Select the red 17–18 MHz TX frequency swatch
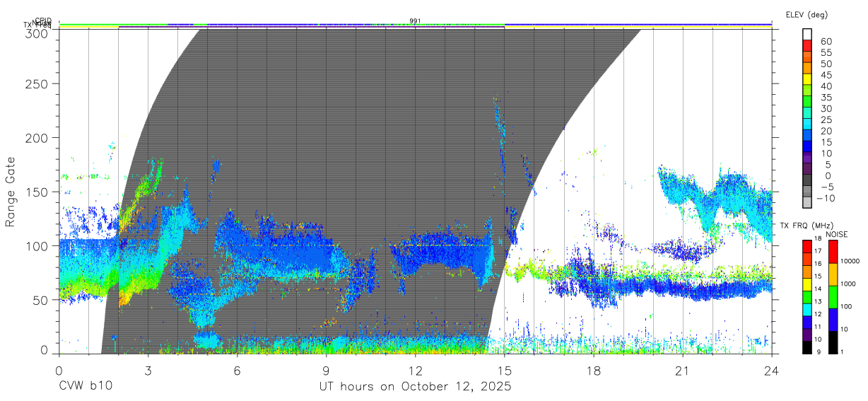Viewport: 868px width, 401px height. pyautogui.click(x=807, y=245)
